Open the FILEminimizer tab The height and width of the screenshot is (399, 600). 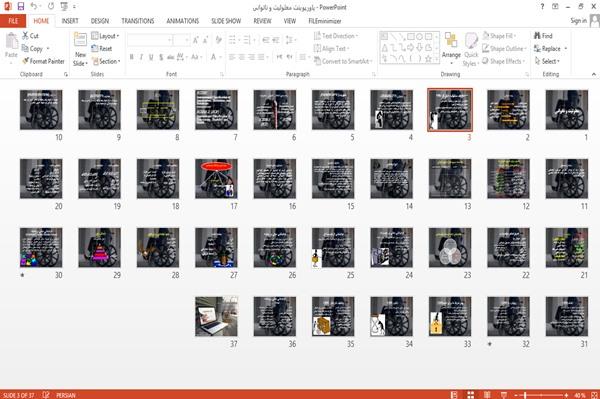tap(325, 21)
